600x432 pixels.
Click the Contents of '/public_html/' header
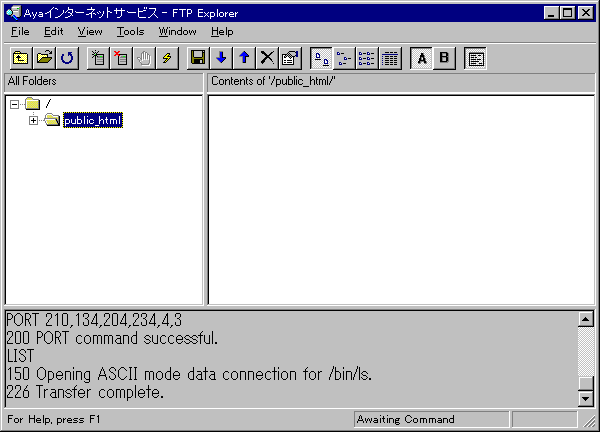(x=401, y=82)
